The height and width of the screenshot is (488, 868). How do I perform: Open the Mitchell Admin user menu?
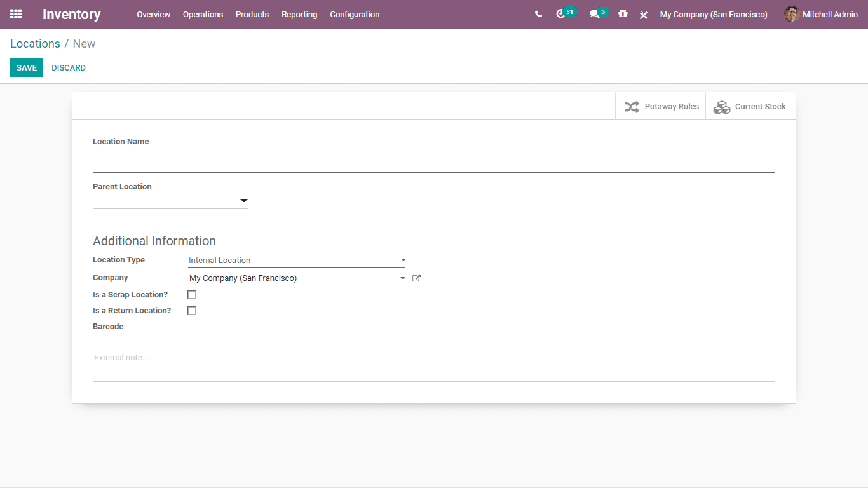821,14
